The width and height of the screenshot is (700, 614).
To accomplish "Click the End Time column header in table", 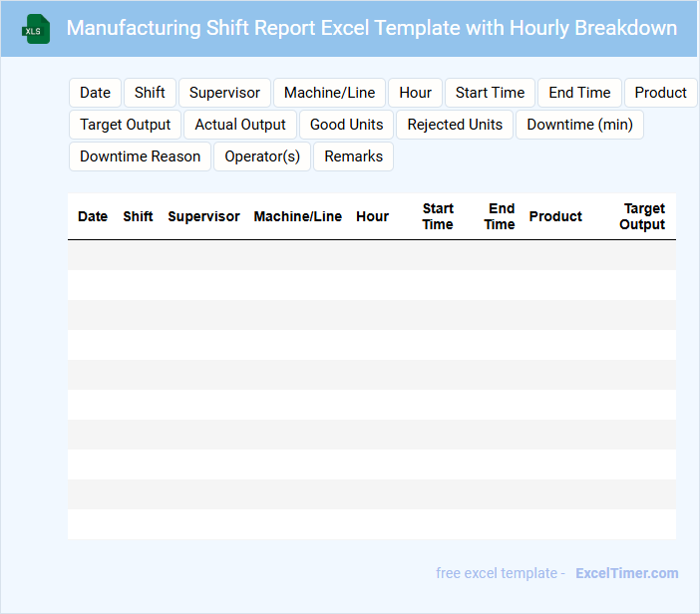I will tap(500, 216).
